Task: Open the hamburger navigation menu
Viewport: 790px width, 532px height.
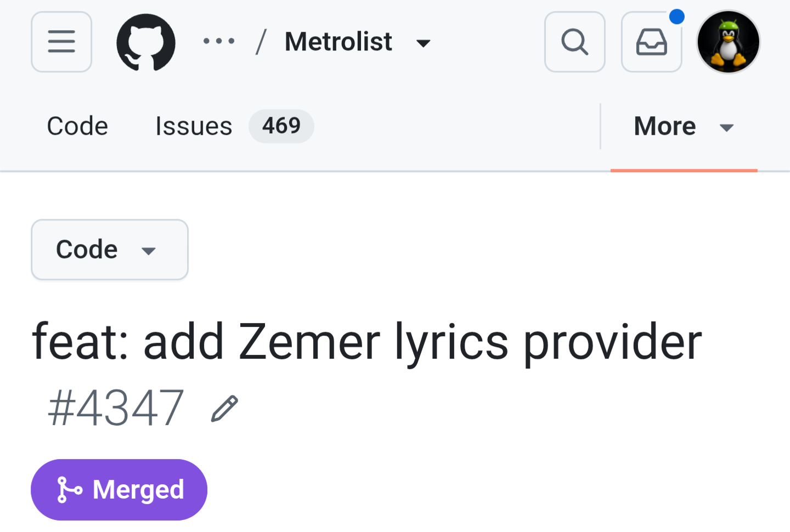Action: click(x=61, y=42)
